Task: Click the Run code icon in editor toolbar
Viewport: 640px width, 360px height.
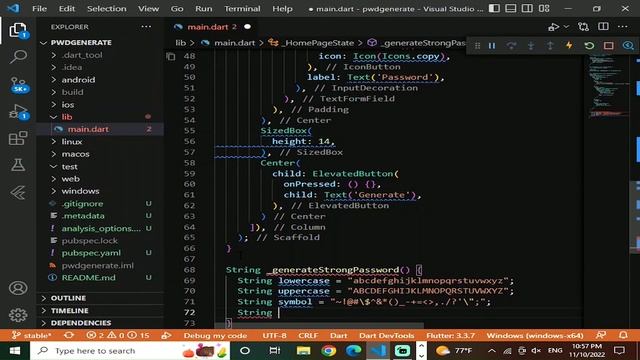Action: tap(553, 27)
